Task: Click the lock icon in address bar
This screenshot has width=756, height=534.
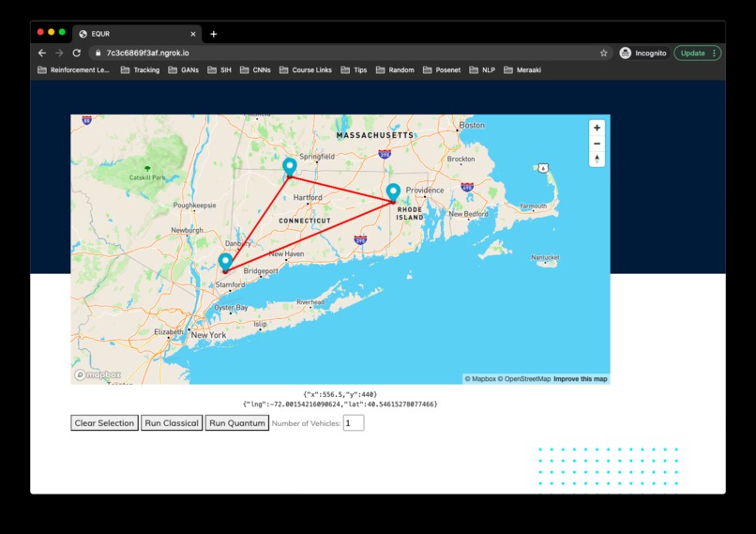Action: tap(98, 53)
